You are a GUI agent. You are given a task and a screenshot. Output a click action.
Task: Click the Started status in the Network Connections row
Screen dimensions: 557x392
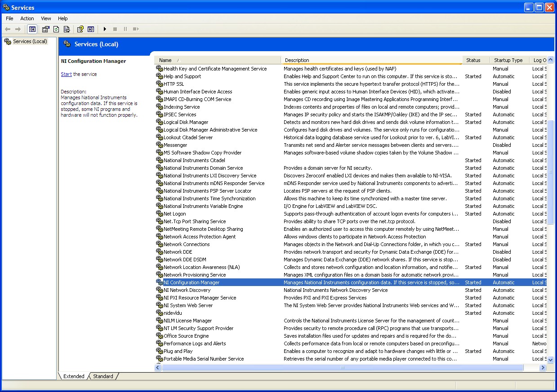click(473, 244)
